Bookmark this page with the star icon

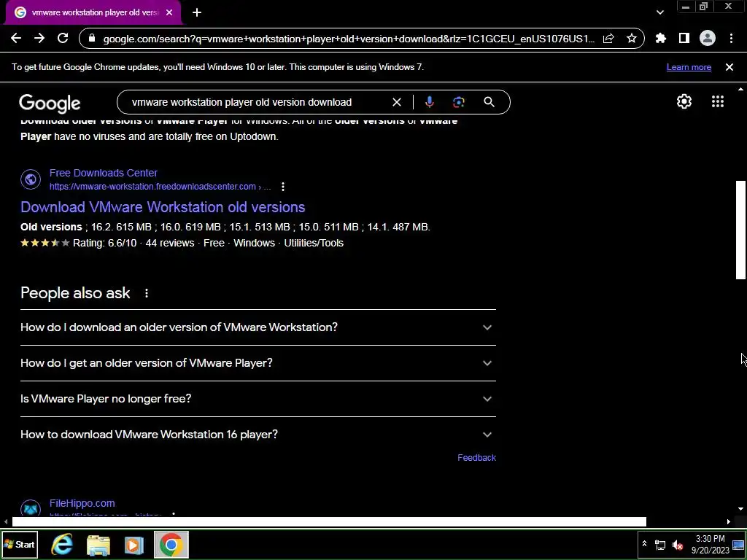pyautogui.click(x=632, y=39)
